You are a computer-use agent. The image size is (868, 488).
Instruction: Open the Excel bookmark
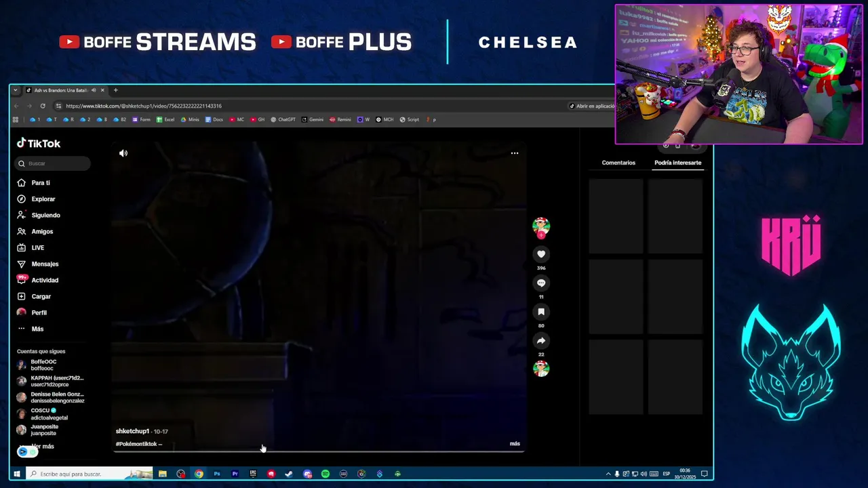(x=165, y=119)
